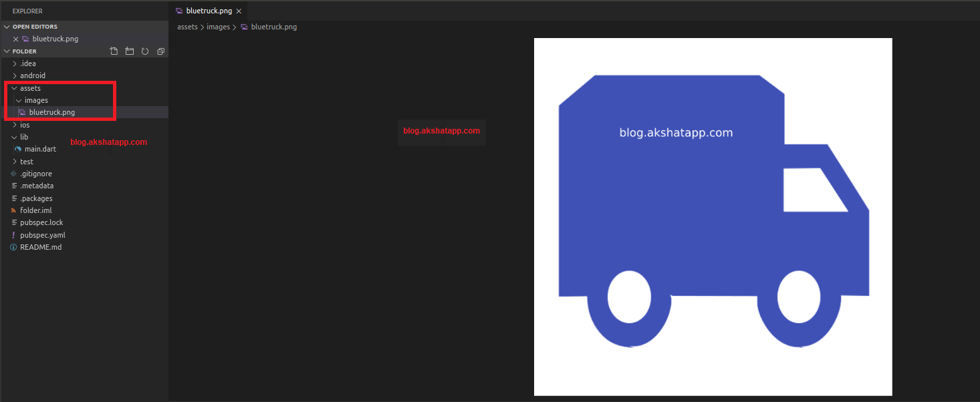
Task: Select bluetruck.png under the images folder
Action: click(51, 113)
